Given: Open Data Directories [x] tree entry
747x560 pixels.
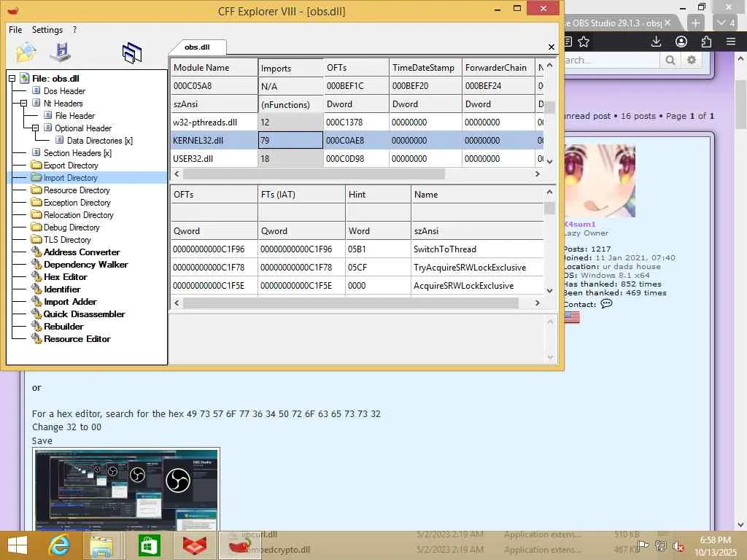Looking at the screenshot, I should click(x=99, y=141).
